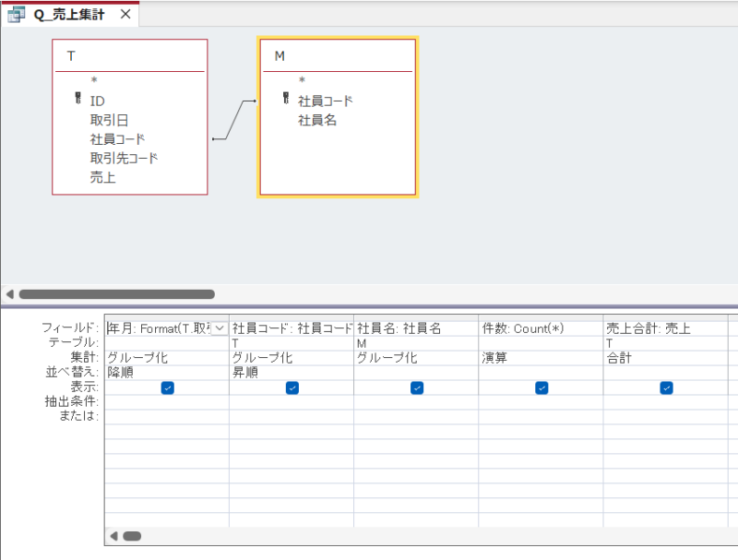Image resolution: width=738 pixels, height=560 pixels.
Task: Select the asterisk field in table T
Action: [x=93, y=81]
